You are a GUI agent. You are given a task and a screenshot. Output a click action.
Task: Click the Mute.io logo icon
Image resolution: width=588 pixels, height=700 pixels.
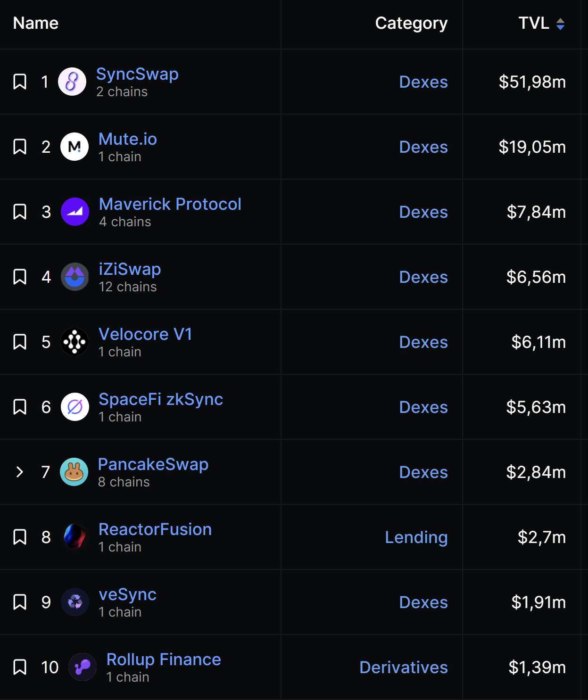[x=75, y=147]
